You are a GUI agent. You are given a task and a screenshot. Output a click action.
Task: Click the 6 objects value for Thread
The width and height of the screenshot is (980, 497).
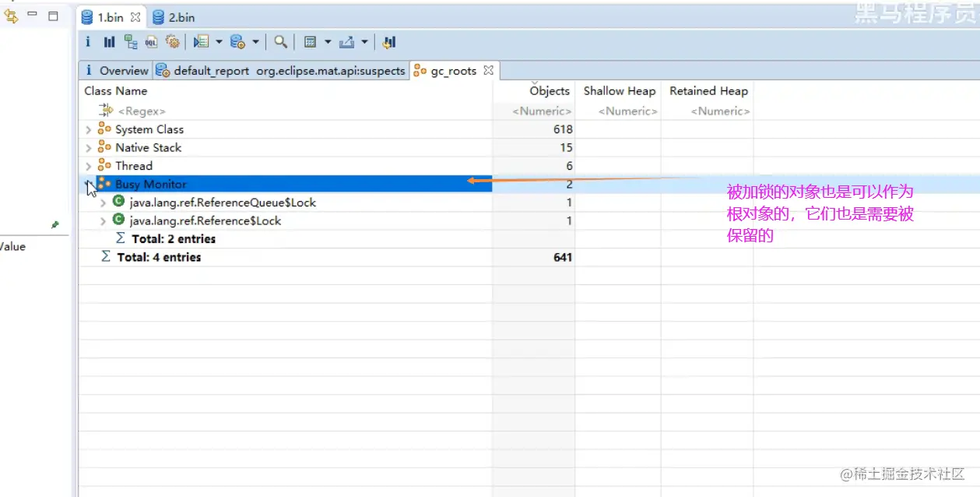[x=569, y=166]
